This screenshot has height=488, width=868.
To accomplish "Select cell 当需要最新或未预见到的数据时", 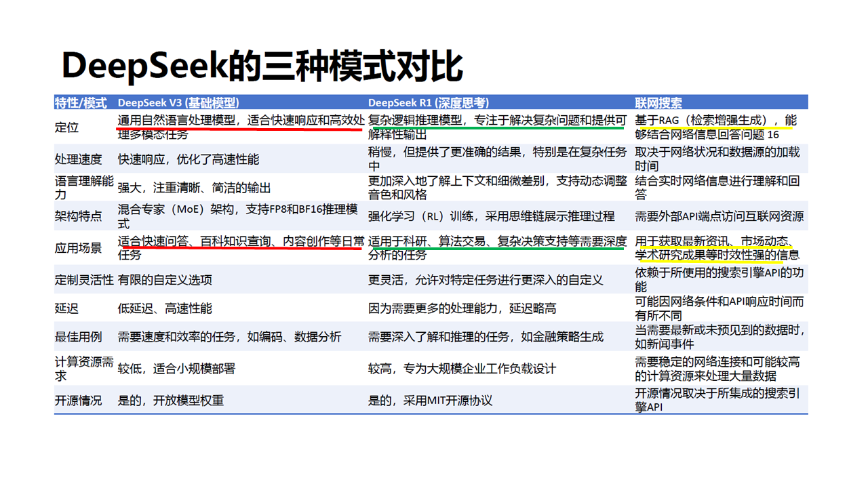I will (x=720, y=337).
